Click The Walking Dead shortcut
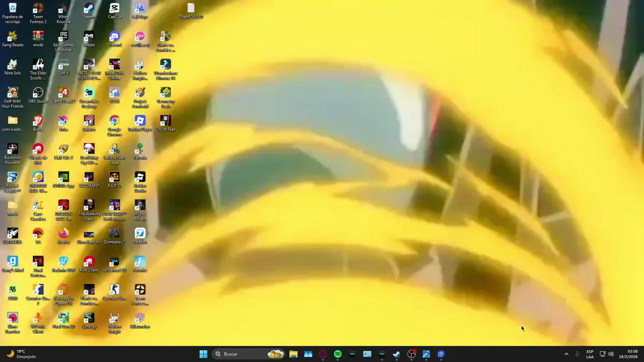The image size is (644, 362). (x=89, y=210)
